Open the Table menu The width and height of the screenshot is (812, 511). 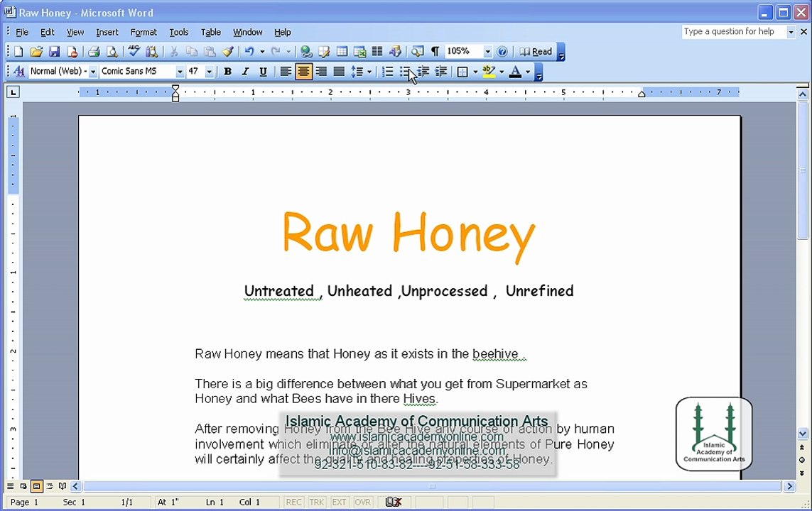(211, 32)
